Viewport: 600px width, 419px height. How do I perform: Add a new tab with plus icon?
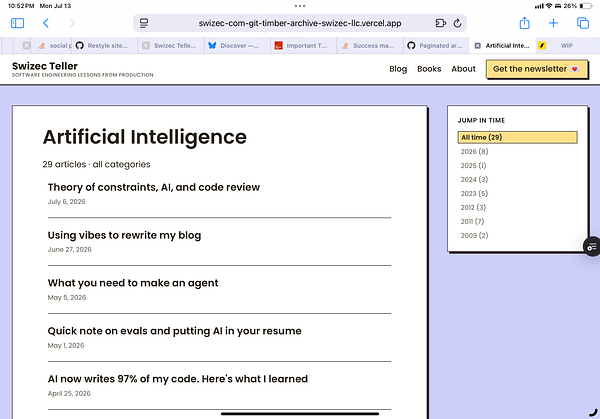553,23
